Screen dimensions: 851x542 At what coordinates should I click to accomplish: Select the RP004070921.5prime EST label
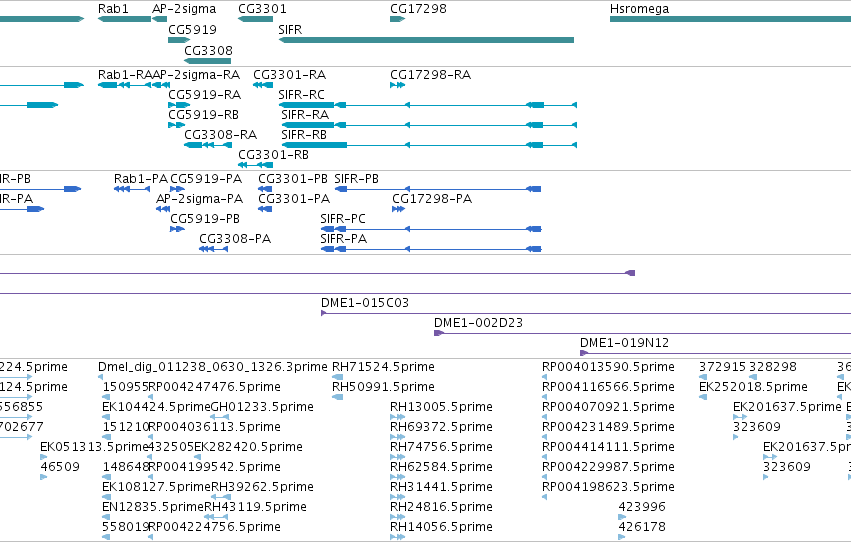click(x=608, y=407)
